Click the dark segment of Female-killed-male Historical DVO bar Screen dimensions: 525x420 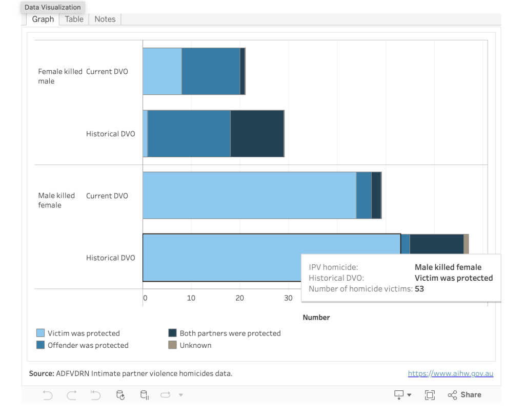pyautogui.click(x=257, y=134)
